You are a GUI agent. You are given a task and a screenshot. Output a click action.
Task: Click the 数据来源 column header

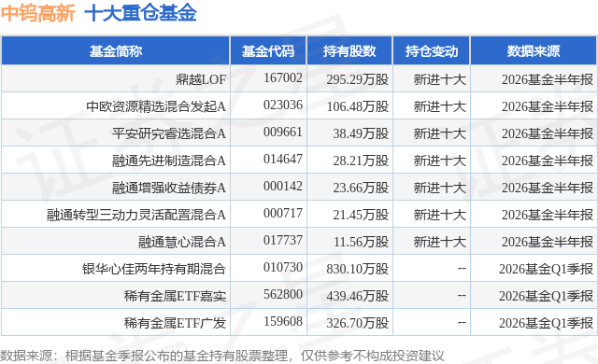tap(534, 51)
